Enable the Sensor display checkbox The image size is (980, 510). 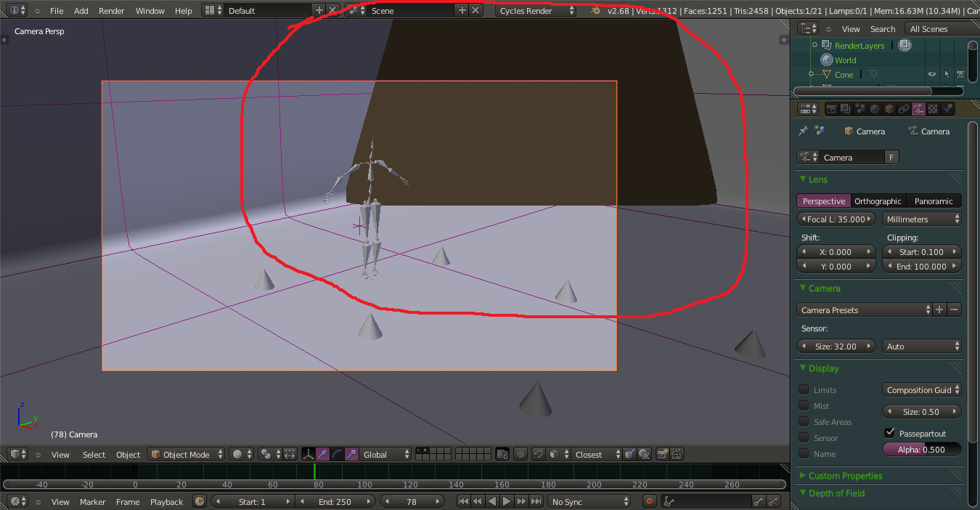(x=804, y=437)
